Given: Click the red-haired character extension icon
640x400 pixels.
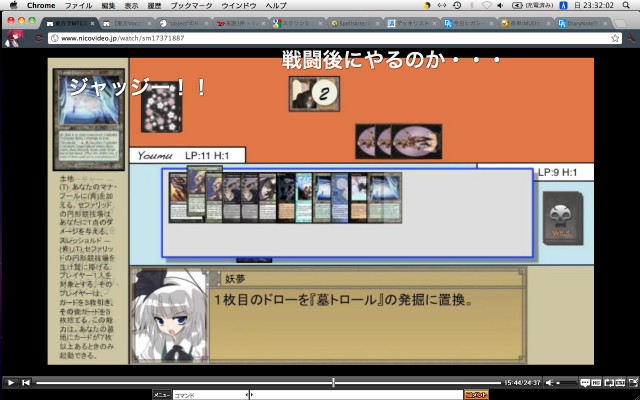Looking at the screenshot, I should tap(14, 38).
